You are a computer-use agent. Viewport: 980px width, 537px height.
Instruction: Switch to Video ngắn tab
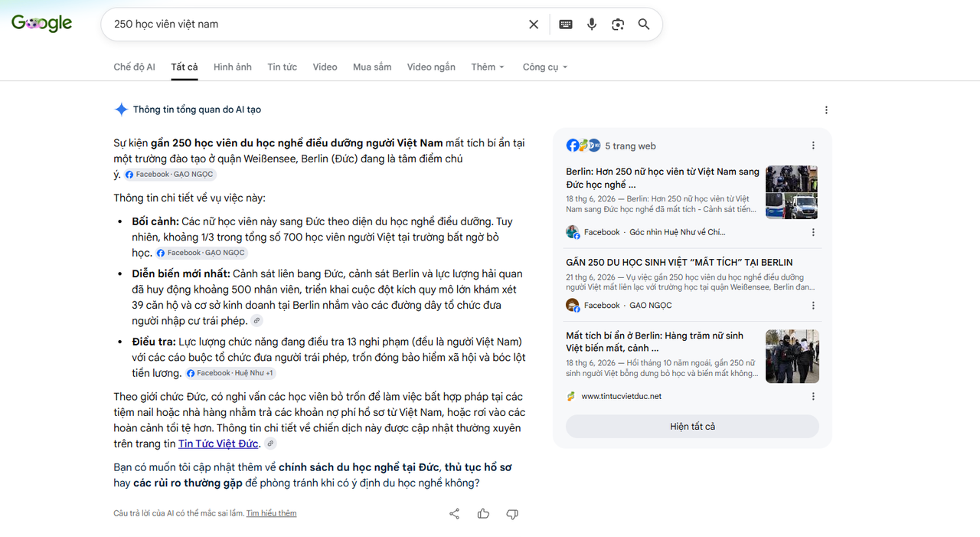[x=431, y=67]
